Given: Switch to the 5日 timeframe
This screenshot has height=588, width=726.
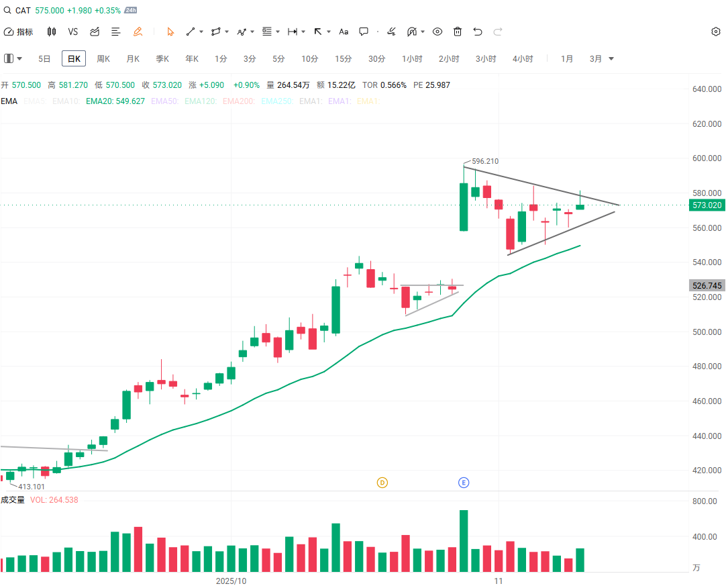Looking at the screenshot, I should click(44, 59).
